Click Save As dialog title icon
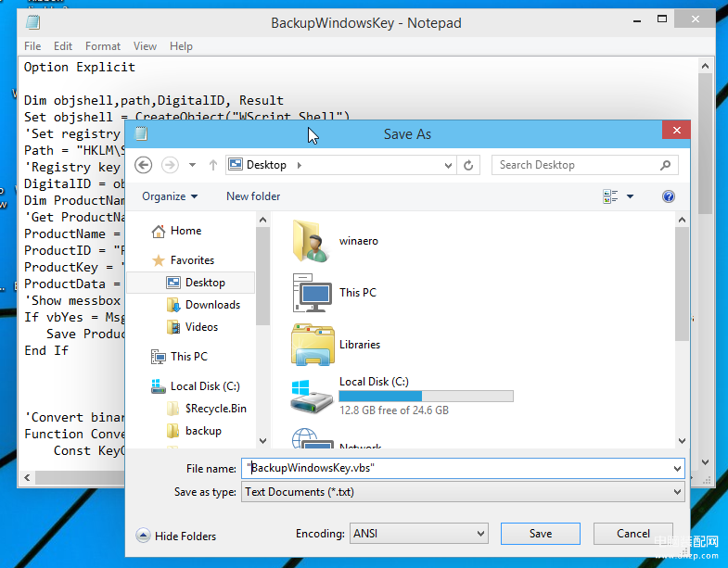This screenshot has height=568, width=728. click(141, 133)
